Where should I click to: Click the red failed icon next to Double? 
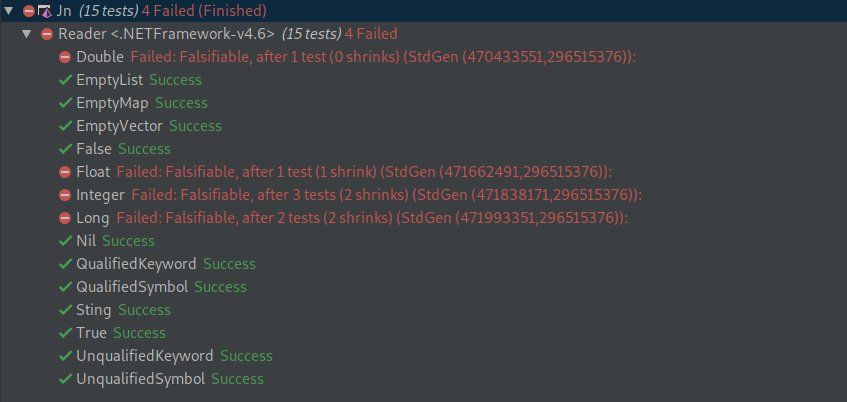tap(65, 57)
